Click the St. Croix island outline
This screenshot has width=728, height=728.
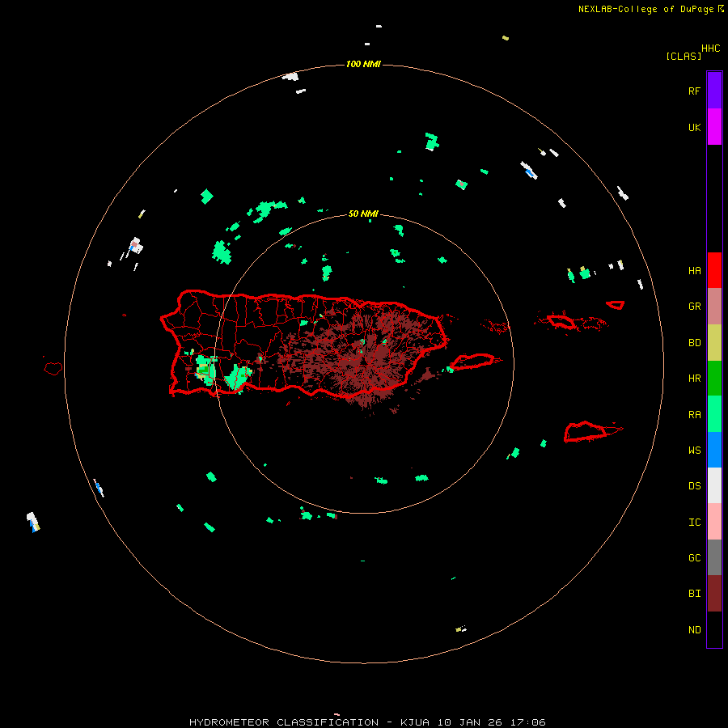[586, 431]
